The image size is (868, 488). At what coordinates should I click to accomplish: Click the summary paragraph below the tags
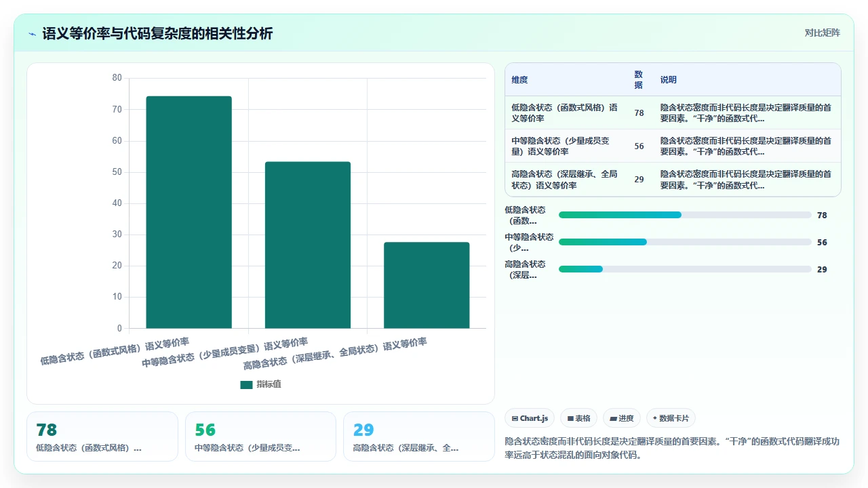[673, 447]
